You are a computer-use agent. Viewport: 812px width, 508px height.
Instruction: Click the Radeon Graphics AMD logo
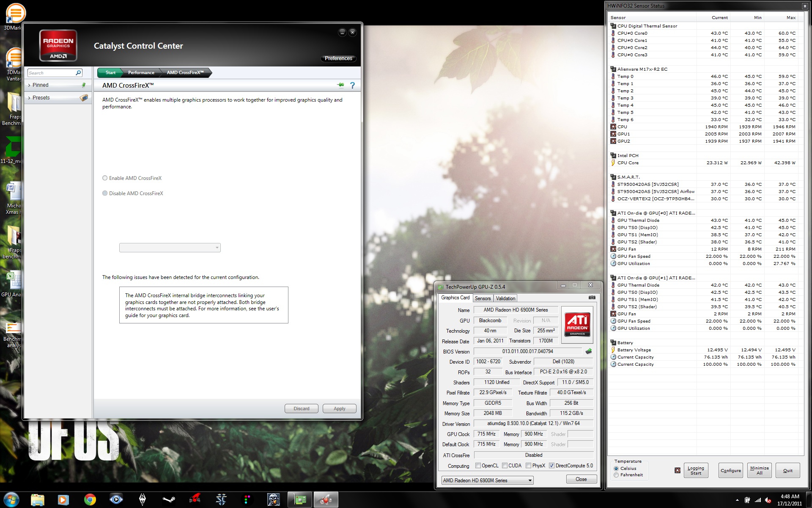58,45
